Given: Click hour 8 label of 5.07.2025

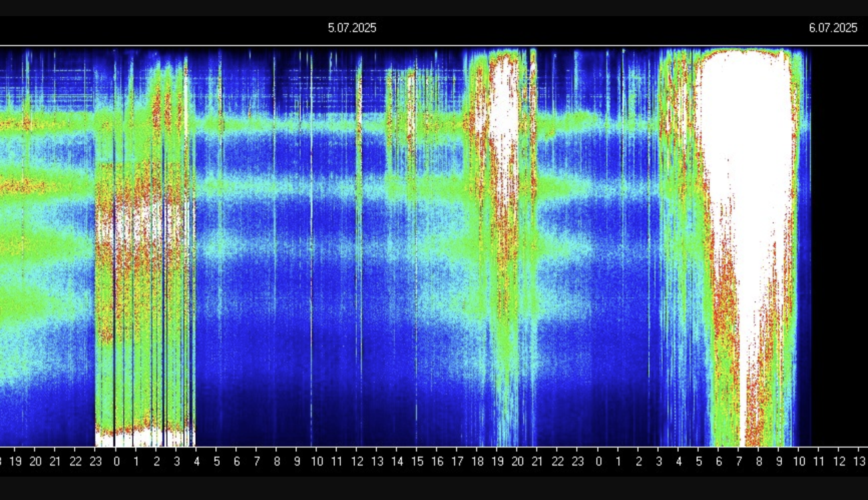Looking at the screenshot, I should (x=276, y=461).
